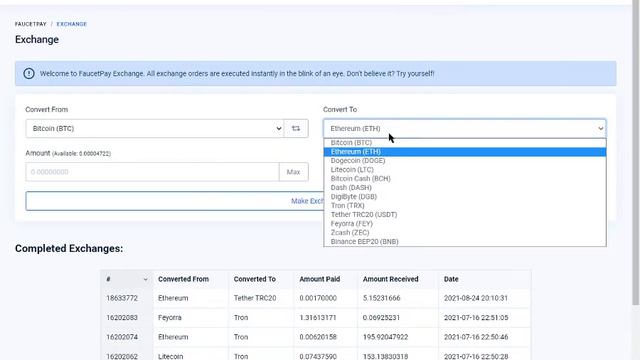
Task: Pick Bitcoin Cash (BCH) option
Action: 464,179
